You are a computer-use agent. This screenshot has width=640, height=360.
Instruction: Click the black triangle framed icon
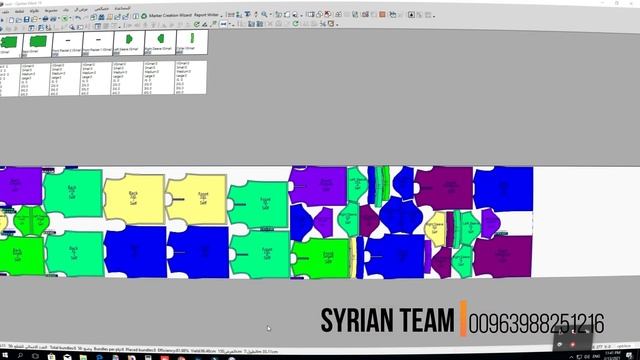(411, 15)
